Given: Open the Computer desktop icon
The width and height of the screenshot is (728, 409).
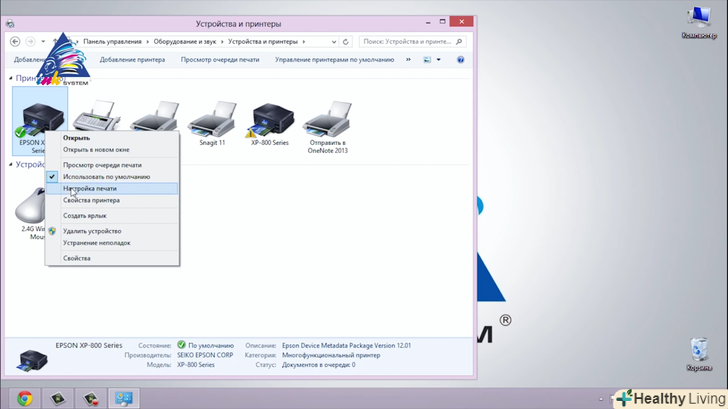Looking at the screenshot, I should point(699,23).
